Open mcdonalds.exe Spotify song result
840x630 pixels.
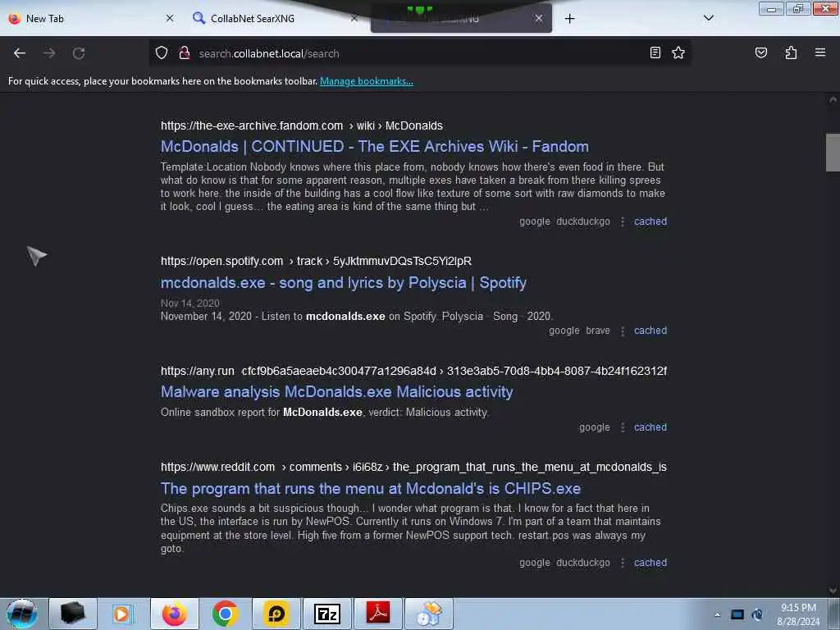point(344,282)
